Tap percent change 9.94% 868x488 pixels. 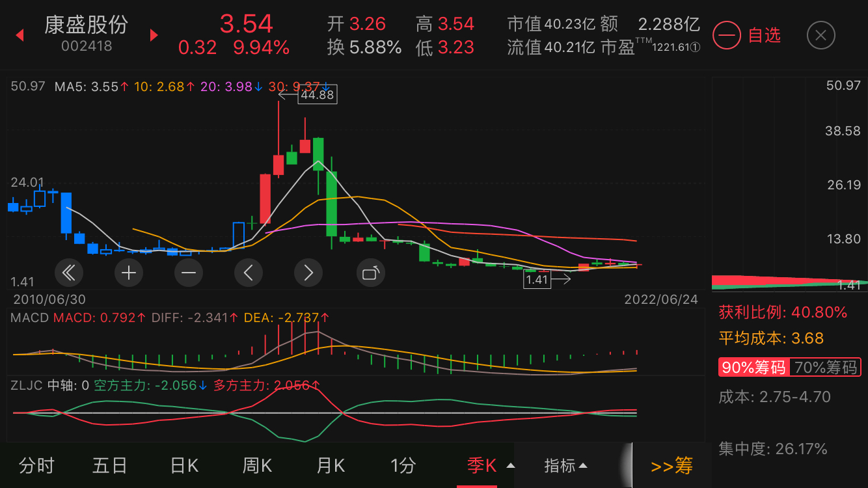(262, 47)
